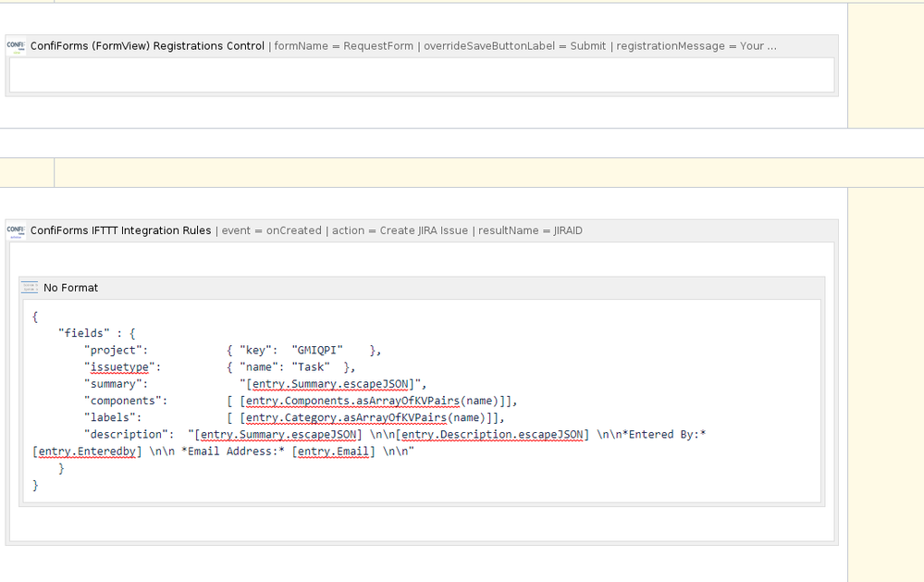Viewport: 924px width, 582px height.
Task: Click the [entry.Email] placeholder
Action: [334, 452]
